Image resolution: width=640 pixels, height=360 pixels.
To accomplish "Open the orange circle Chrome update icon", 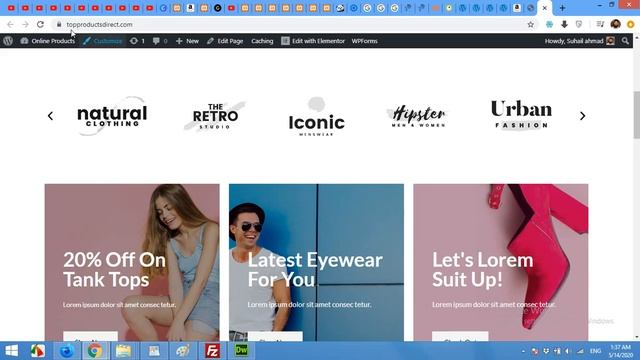I will coord(631,24).
